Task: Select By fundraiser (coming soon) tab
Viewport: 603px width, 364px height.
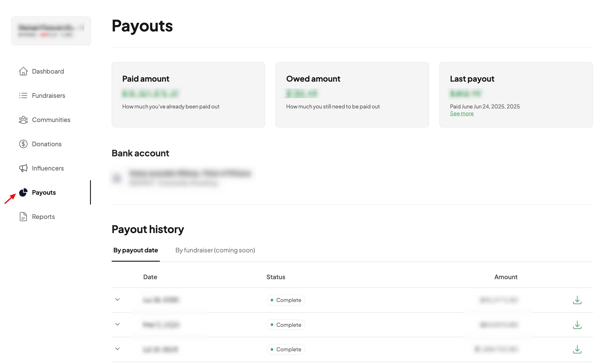Action: click(215, 250)
